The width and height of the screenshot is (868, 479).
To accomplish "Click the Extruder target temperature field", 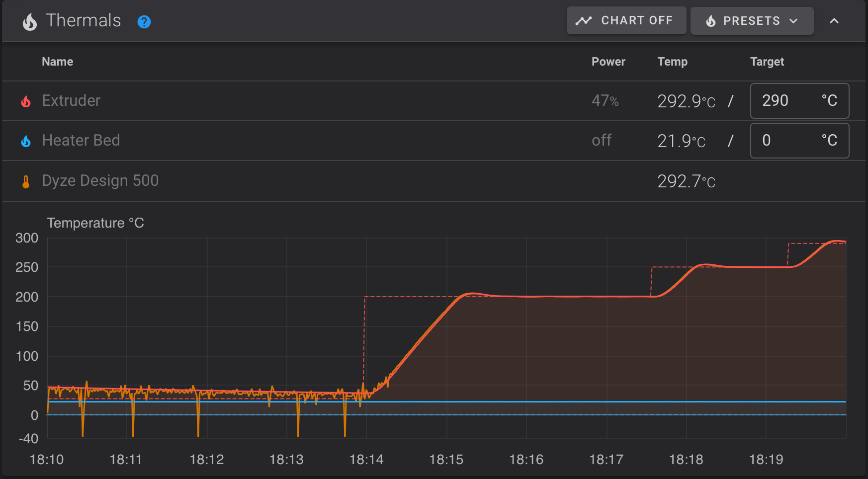I will tap(799, 101).
